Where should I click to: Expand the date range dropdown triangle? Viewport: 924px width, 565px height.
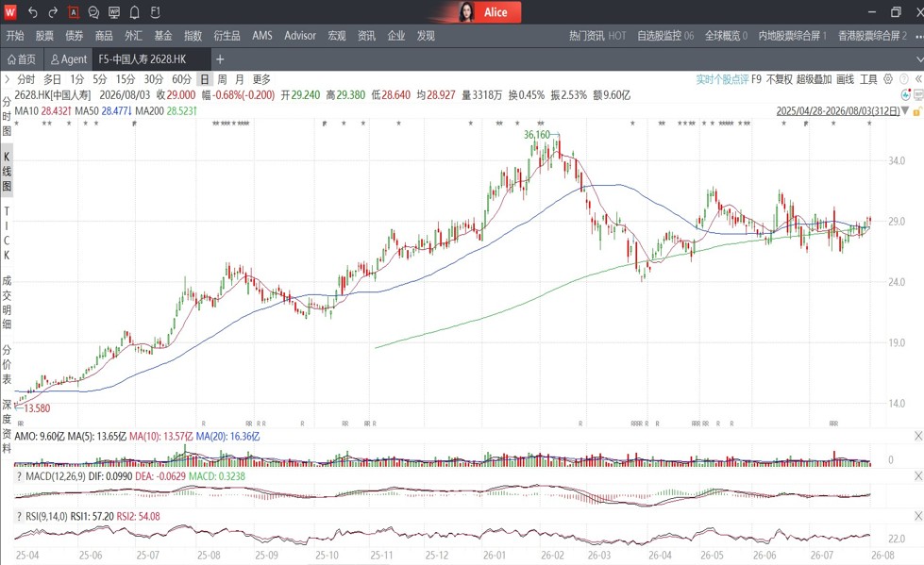(x=905, y=110)
